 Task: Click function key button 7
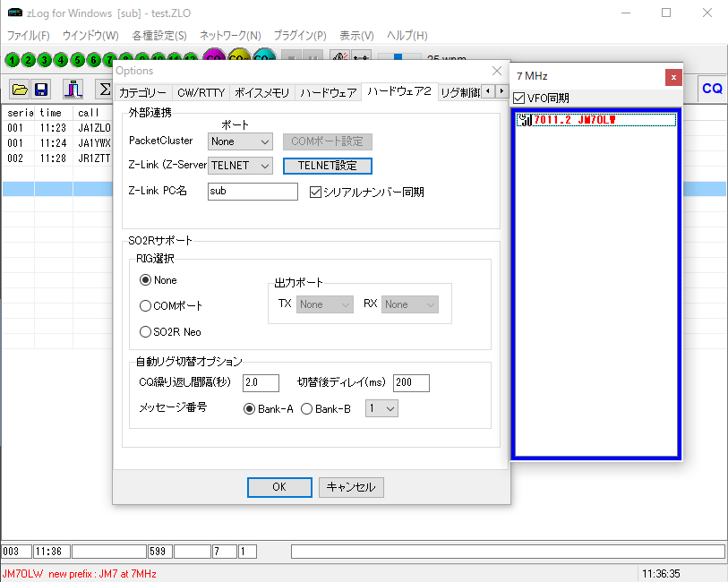(x=108, y=60)
